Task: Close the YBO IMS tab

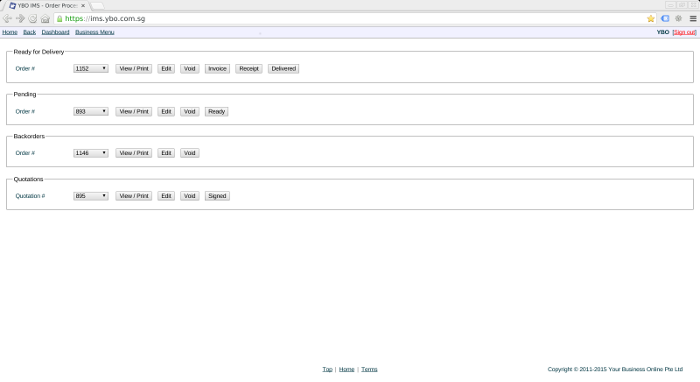Action: click(x=83, y=6)
